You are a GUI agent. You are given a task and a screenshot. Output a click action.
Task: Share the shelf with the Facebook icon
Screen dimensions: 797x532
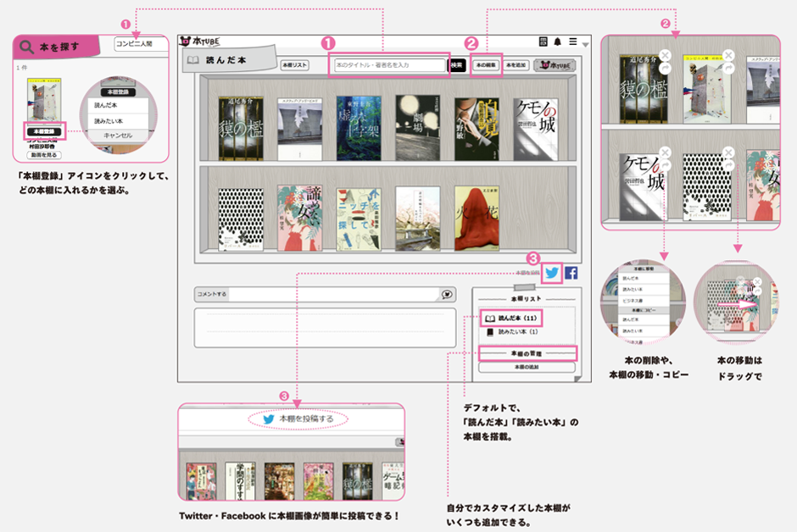571,273
